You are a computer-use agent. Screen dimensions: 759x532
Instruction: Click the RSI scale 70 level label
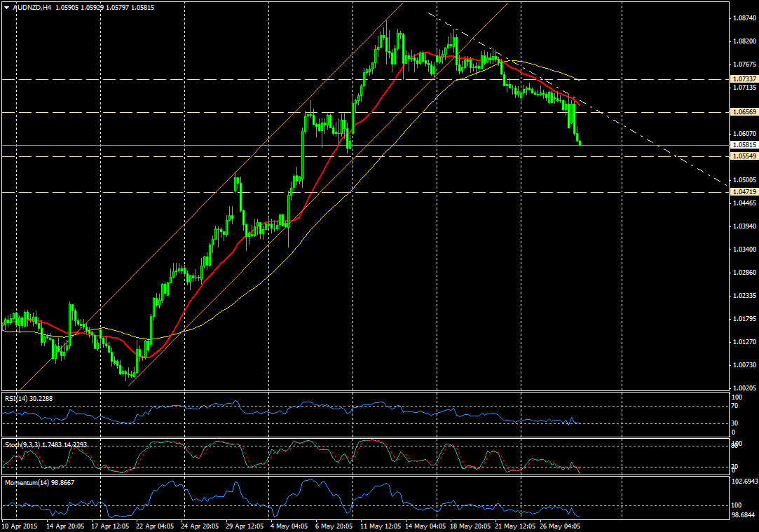click(734, 406)
